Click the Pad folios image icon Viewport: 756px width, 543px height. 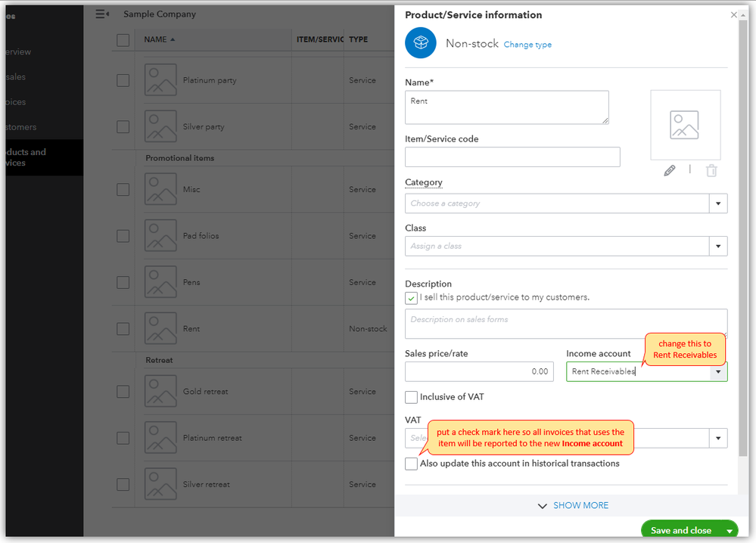click(x=160, y=235)
